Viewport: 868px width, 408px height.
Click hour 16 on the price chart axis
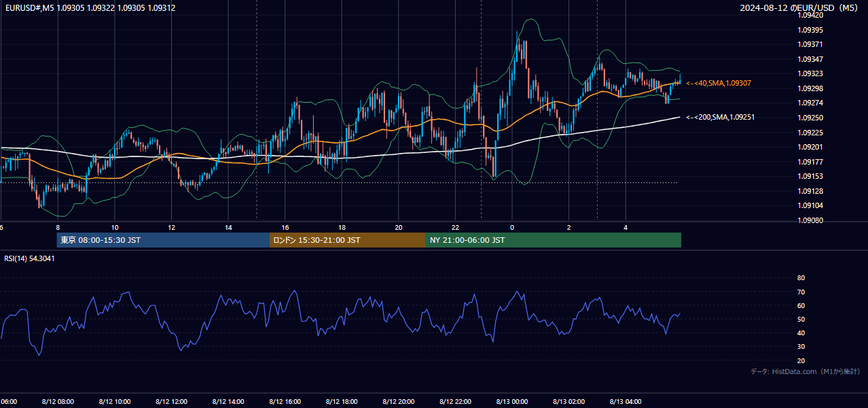pos(285,227)
